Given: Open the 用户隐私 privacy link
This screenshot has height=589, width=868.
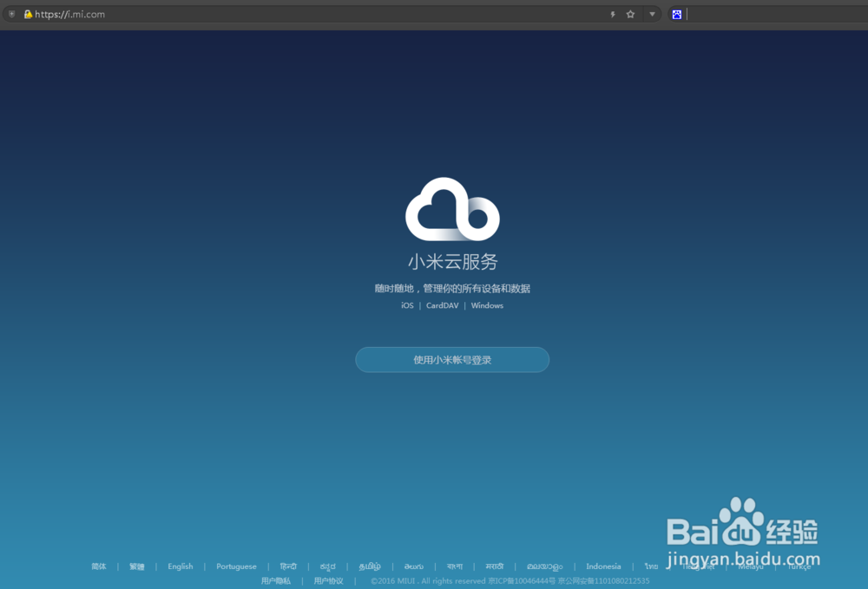Looking at the screenshot, I should pyautogui.click(x=276, y=580).
